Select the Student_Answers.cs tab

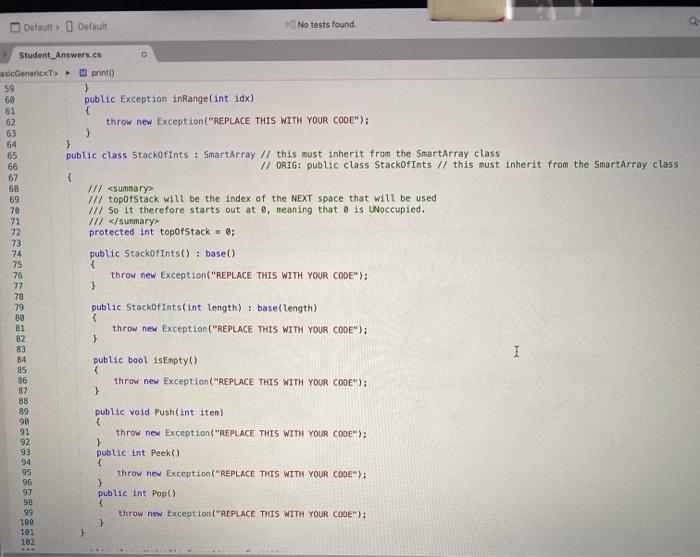(60, 55)
